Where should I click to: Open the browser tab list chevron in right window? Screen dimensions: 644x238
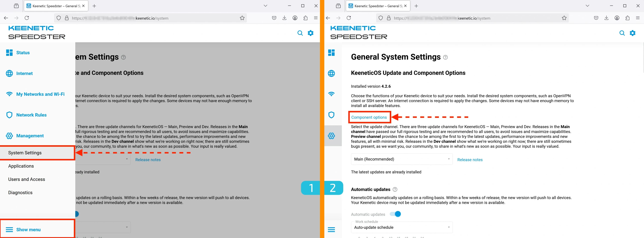click(x=587, y=6)
